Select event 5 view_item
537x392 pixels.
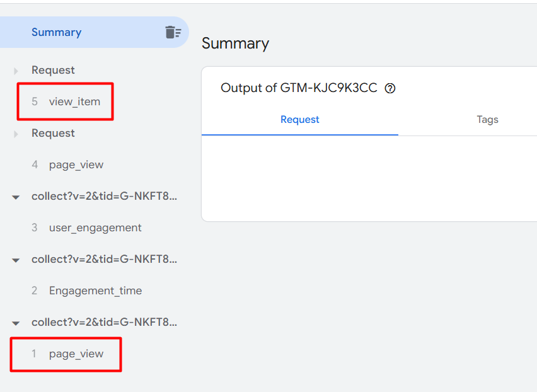(74, 101)
